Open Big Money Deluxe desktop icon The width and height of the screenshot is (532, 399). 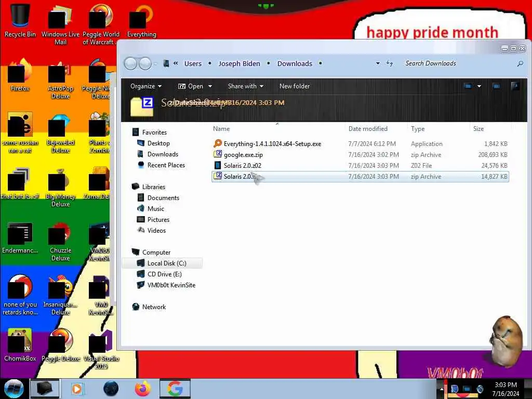coord(60,187)
